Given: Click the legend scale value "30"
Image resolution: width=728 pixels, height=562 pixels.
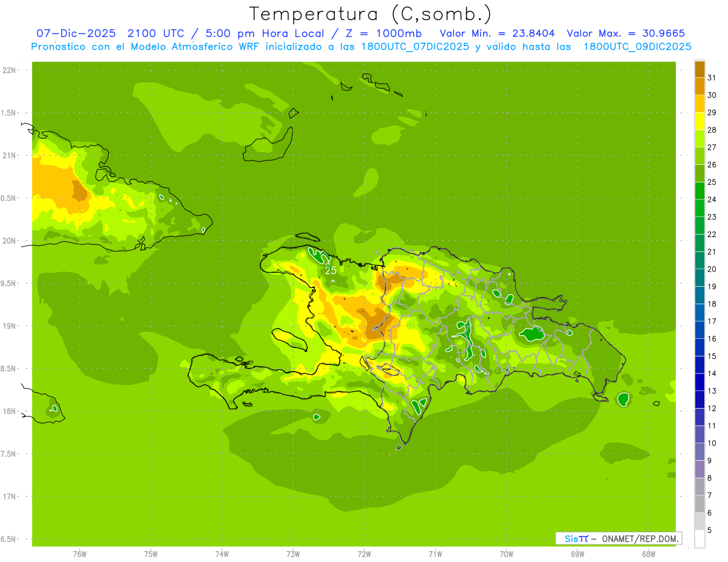Looking at the screenshot, I should point(712,95).
